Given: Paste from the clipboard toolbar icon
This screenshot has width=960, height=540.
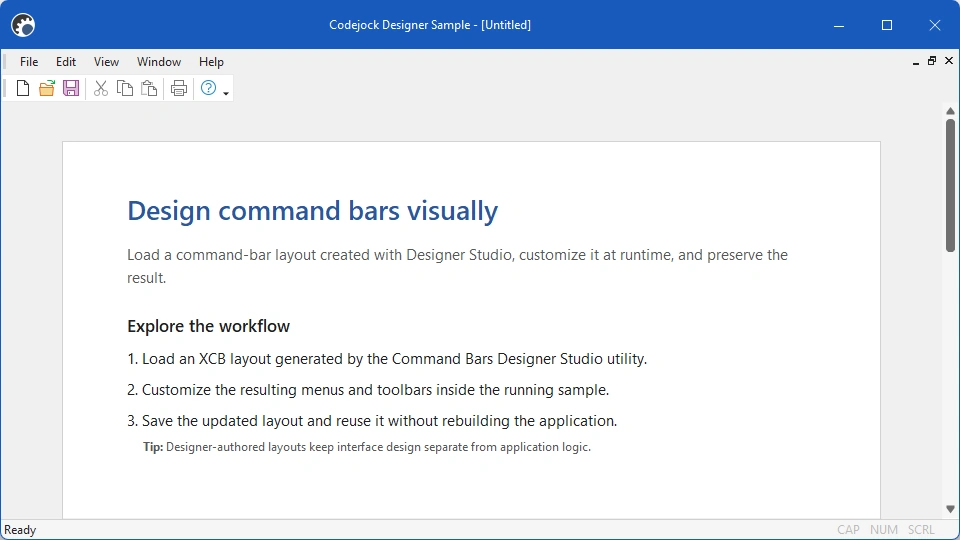Looking at the screenshot, I should pos(149,88).
